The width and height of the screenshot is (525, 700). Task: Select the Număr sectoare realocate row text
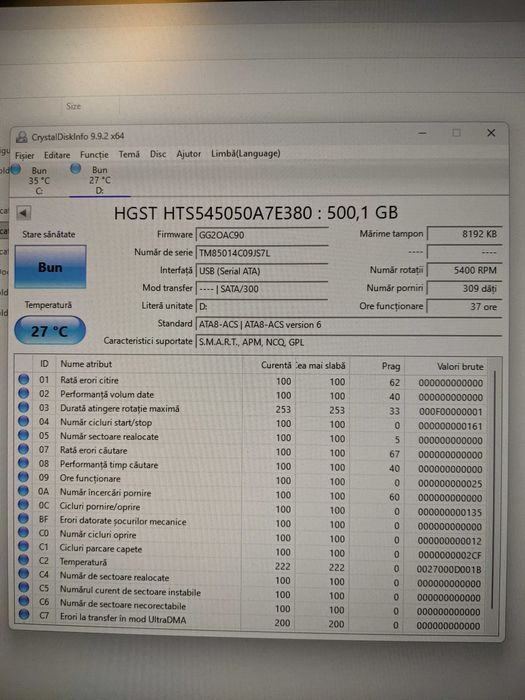pos(109,437)
